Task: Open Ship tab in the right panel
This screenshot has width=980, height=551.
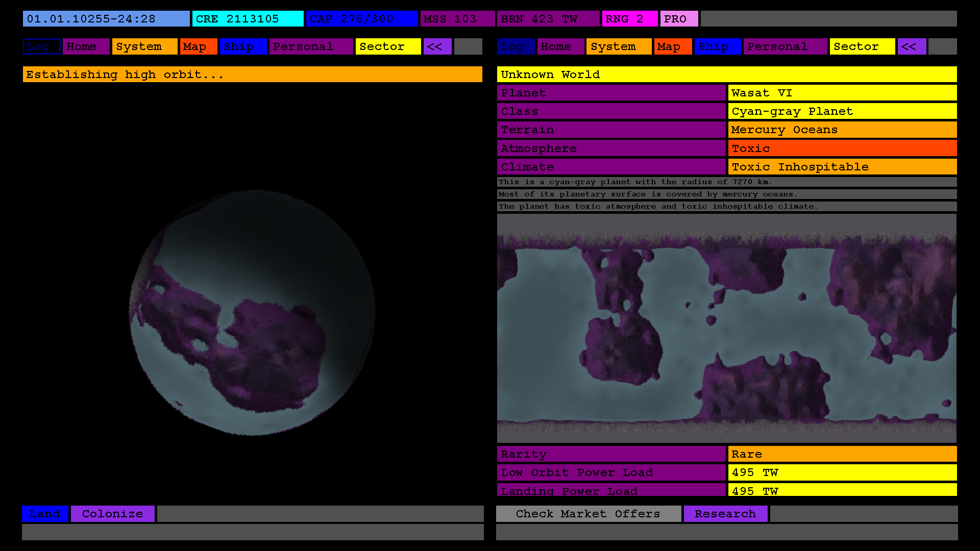Action: [x=717, y=46]
